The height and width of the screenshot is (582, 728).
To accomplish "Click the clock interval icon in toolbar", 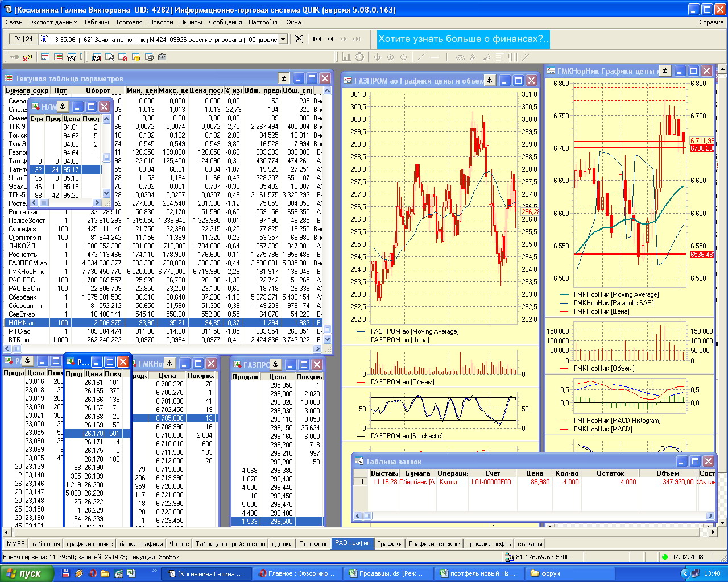I will coord(359,57).
